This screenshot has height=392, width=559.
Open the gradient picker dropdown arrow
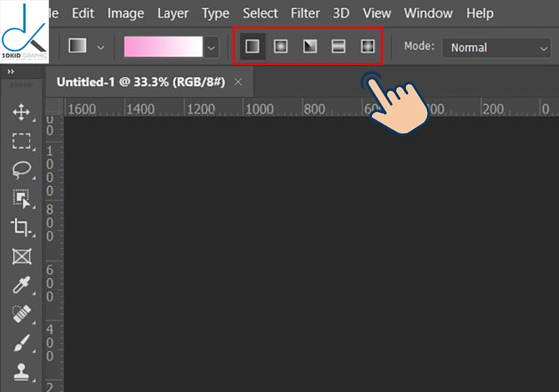tap(212, 47)
